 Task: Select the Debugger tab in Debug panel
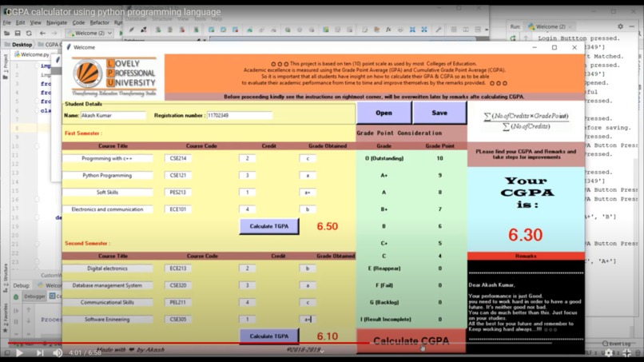[x=34, y=296]
